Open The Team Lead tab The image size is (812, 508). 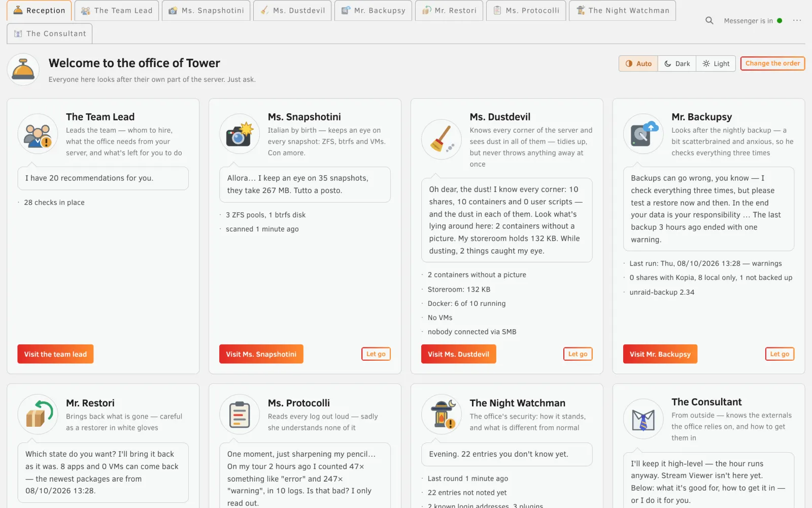117,11
